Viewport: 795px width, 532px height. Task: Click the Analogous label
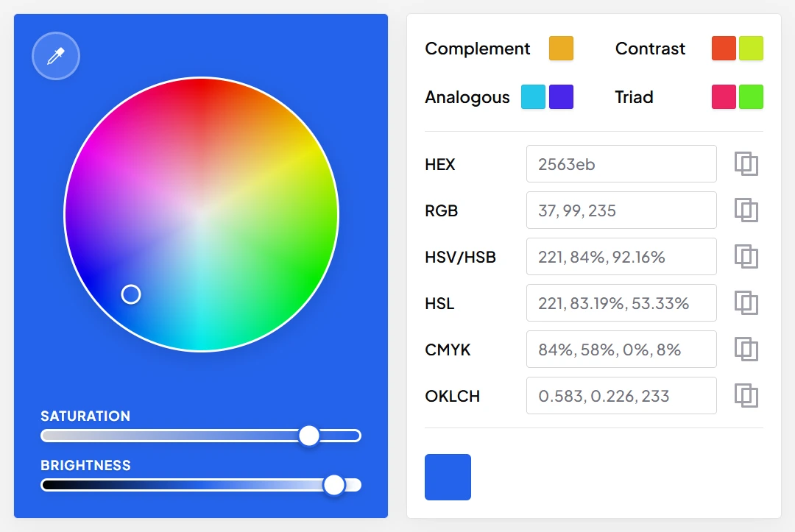[x=467, y=97]
